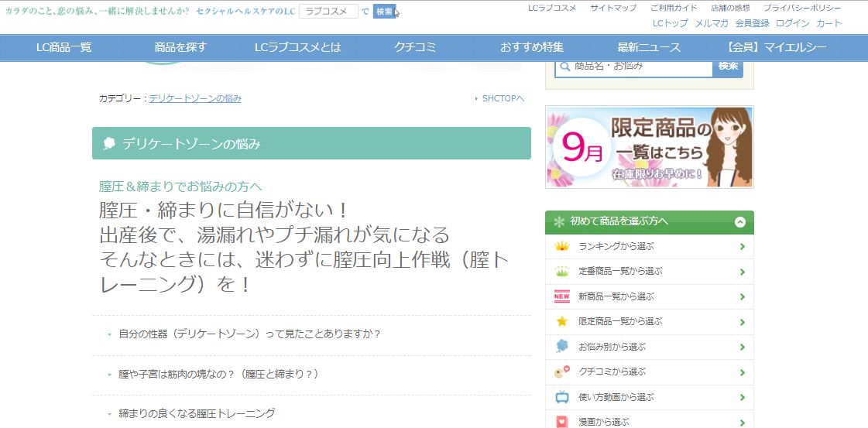Collapse the 初めて商品を選ぶ方へ panel
Screen dimensions: 868x428
point(739,221)
